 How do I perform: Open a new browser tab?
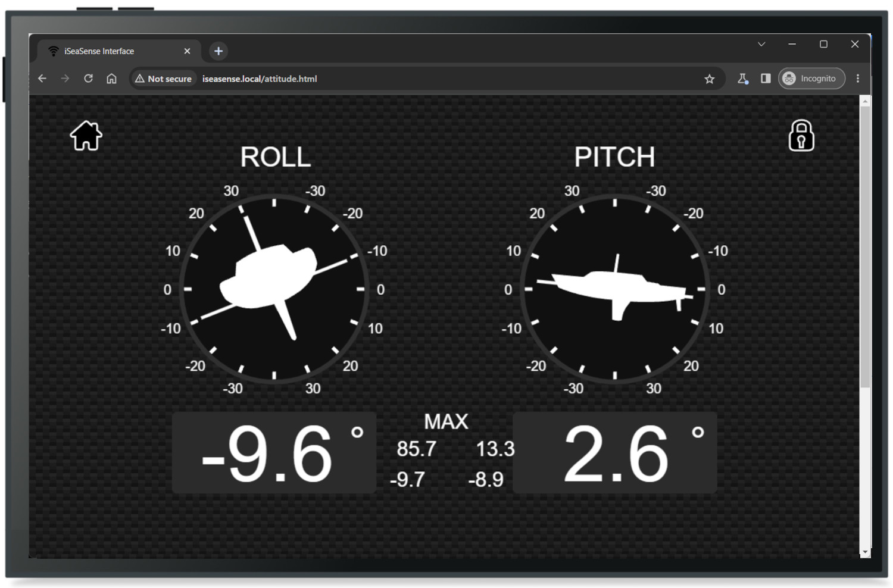[218, 51]
